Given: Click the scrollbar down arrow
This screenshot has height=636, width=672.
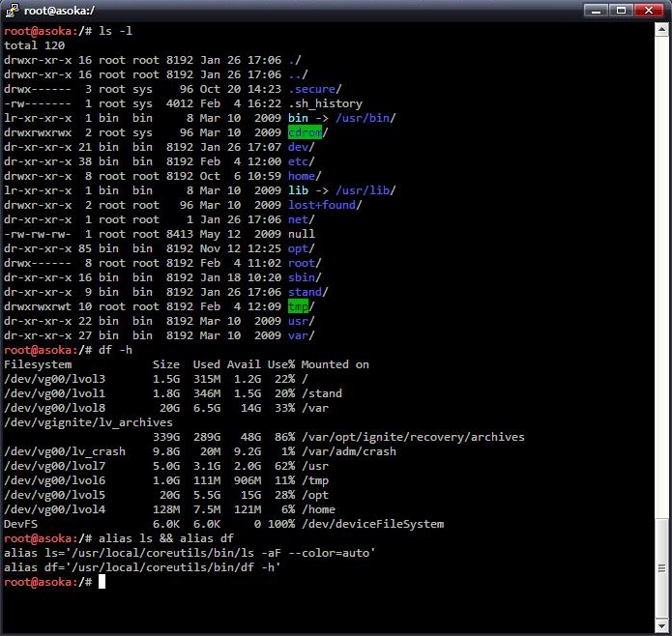Looking at the screenshot, I should point(661,625).
